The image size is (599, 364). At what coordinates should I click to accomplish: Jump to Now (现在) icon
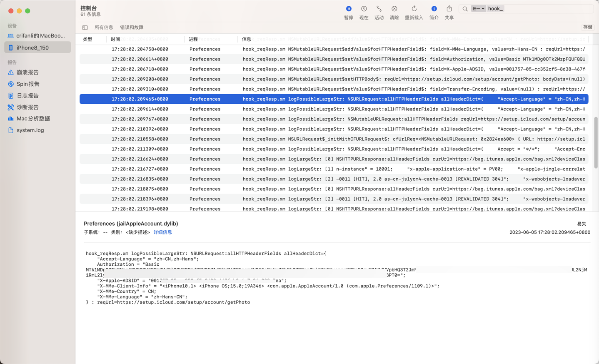point(364,9)
